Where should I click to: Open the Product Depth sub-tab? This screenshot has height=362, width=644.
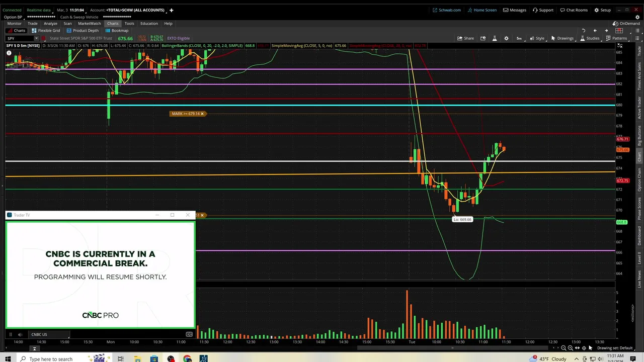(x=83, y=31)
